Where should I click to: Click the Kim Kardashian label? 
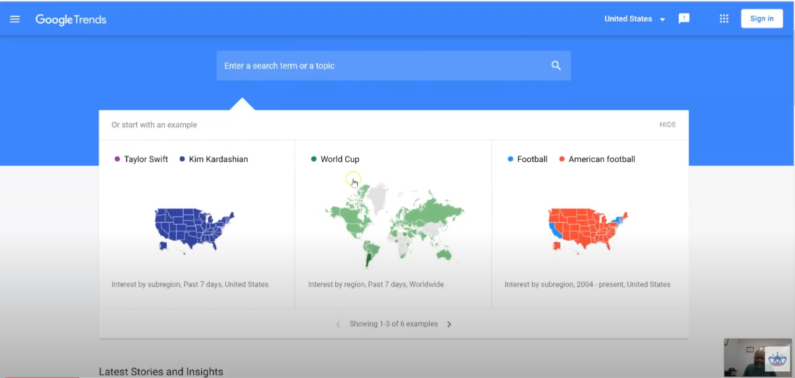[219, 159]
